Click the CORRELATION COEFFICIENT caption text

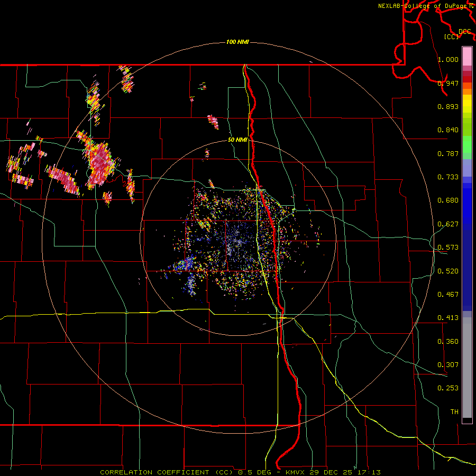point(154,472)
